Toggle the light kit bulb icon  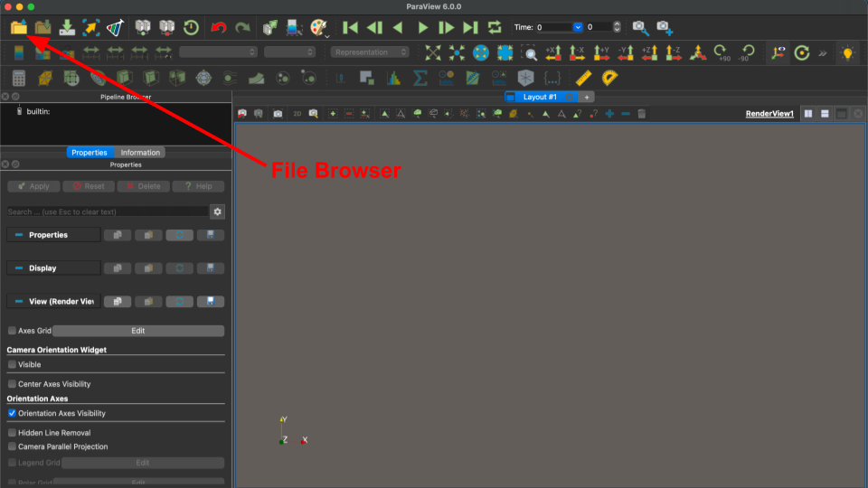coord(847,53)
